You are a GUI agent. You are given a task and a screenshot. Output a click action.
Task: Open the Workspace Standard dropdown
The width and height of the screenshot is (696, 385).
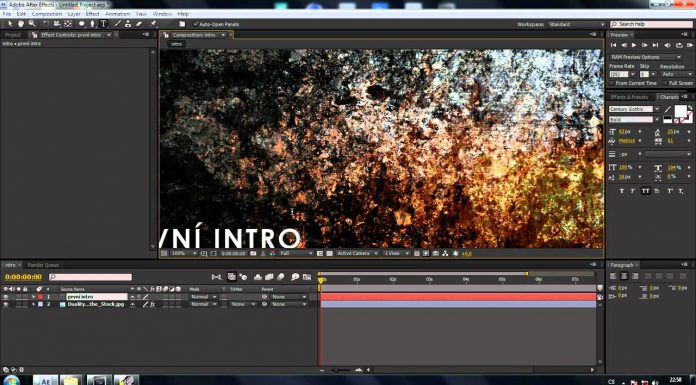[576, 24]
